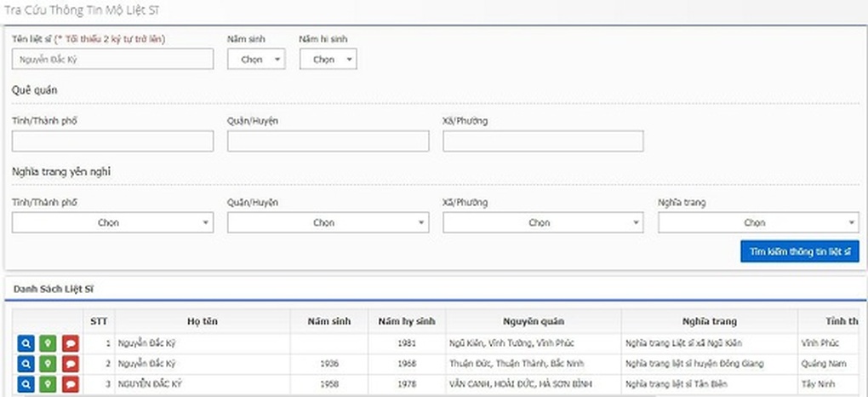Image resolution: width=868 pixels, height=397 pixels.
Task: Click Tìm kiếm thông tin liệt sĩ button
Action: [x=799, y=251]
